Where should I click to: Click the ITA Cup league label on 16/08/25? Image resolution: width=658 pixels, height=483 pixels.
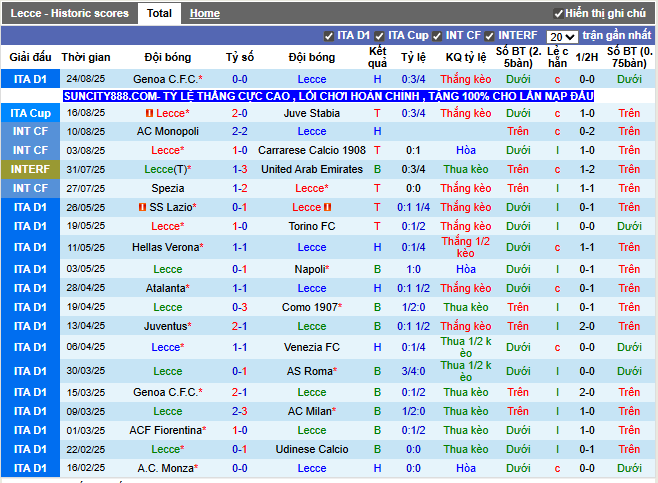point(30,113)
